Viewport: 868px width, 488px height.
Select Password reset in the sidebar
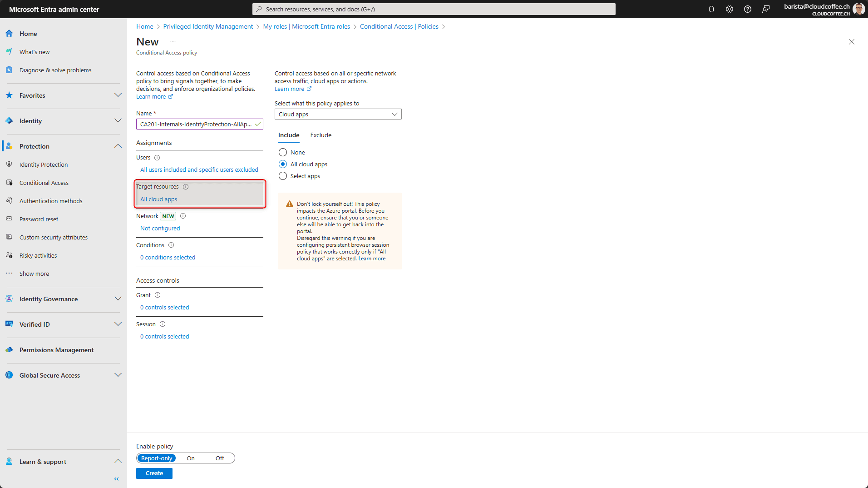[x=39, y=219]
